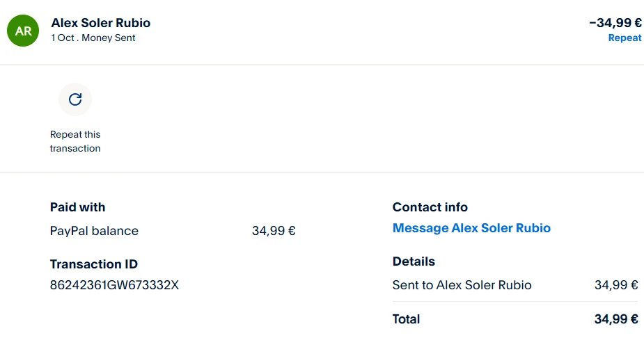Click the 'Repeat this transaction' label

coord(75,141)
